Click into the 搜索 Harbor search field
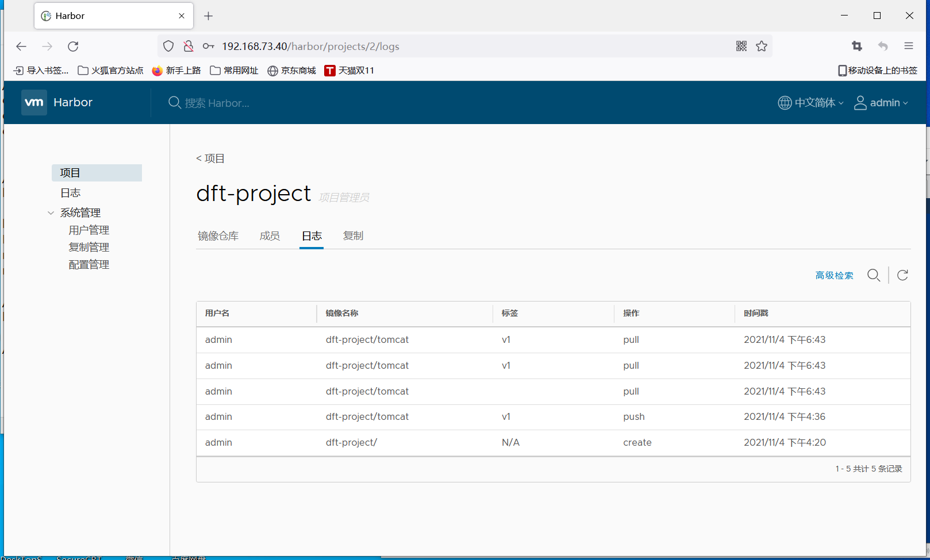930x560 pixels. point(217,103)
